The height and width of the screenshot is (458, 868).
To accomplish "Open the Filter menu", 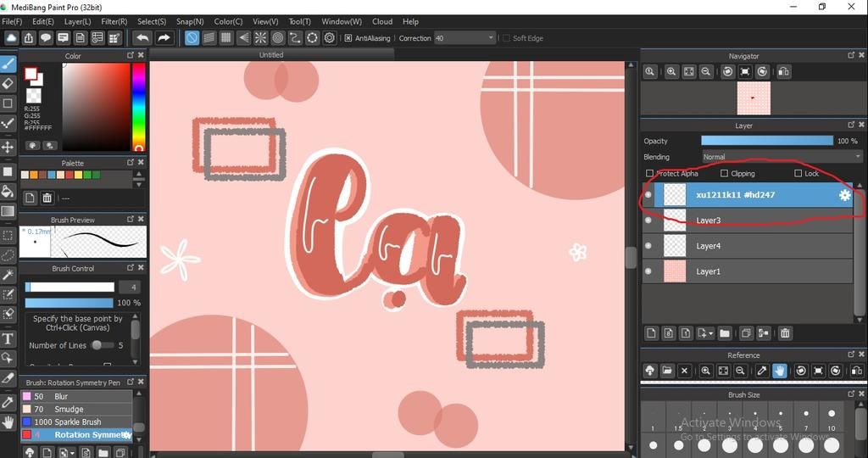I will coord(114,21).
